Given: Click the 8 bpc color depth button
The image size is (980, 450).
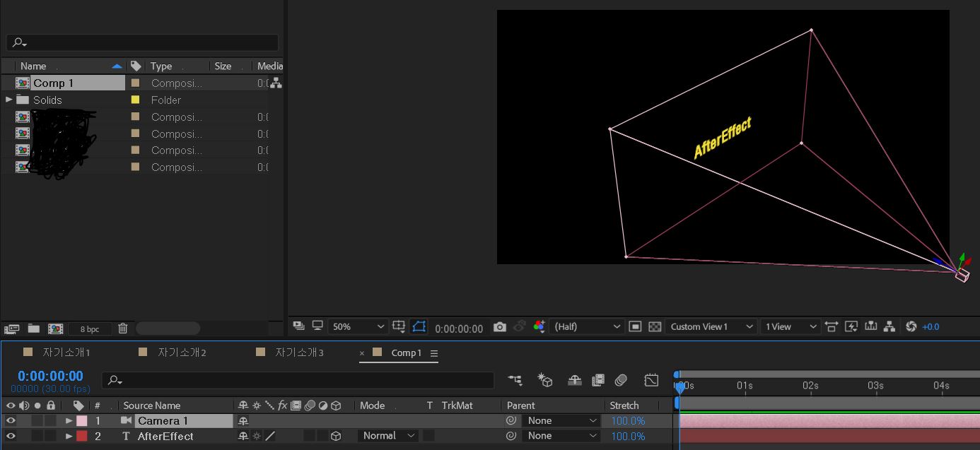Looking at the screenshot, I should click(90, 328).
